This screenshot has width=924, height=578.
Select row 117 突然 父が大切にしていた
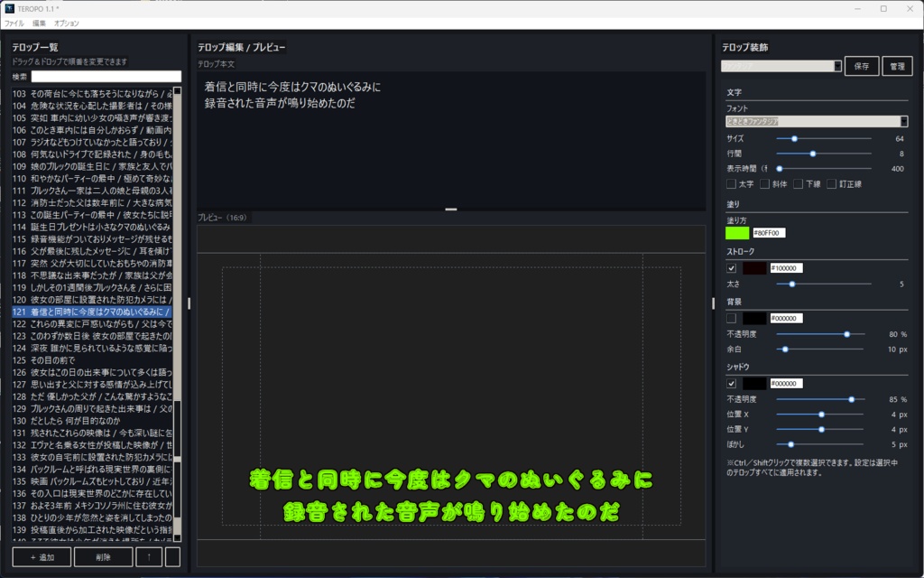[93, 263]
